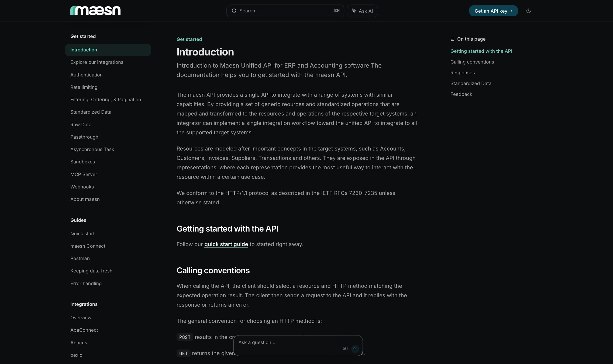Click the Get an API key button
The height and width of the screenshot is (364, 613).
pos(493,11)
